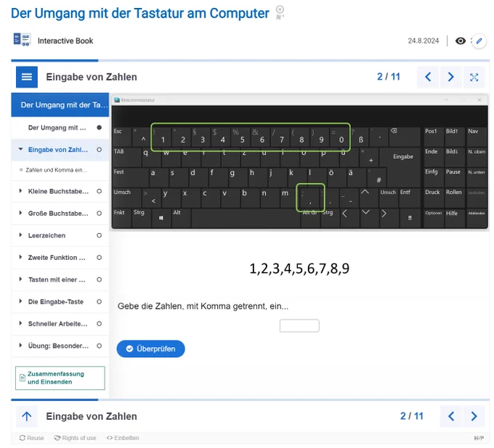Click the status circle beside 'Die Eingabe-Taste'
This screenshot has height=448, width=494.
(x=100, y=301)
